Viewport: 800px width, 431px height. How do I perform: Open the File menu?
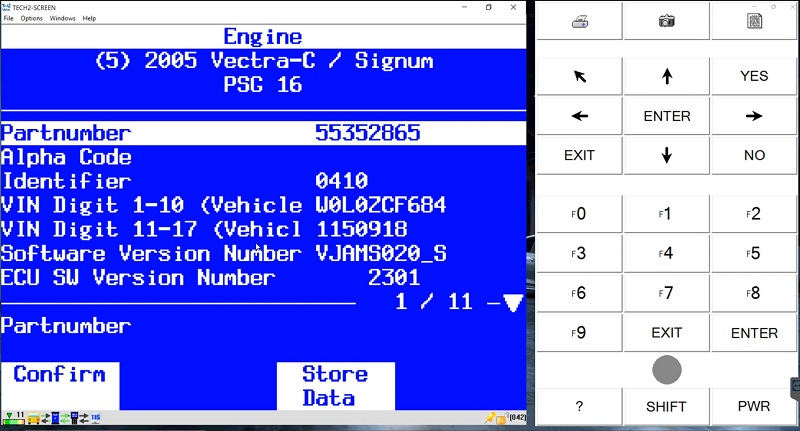point(9,18)
